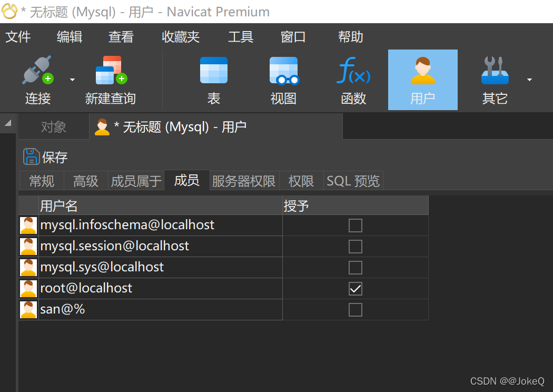Toggle the side panel collapse triangle
Screen dimensions: 553x392
pyautogui.click(x=8, y=123)
